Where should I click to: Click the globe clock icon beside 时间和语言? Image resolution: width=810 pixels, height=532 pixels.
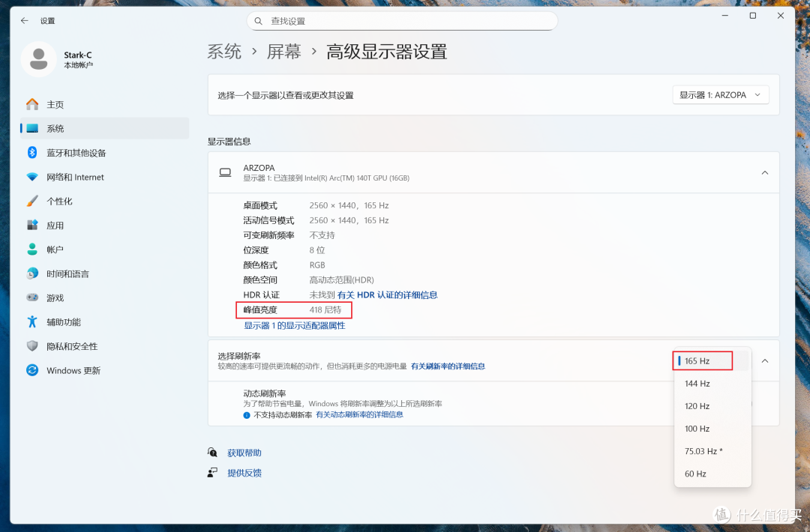pos(32,273)
